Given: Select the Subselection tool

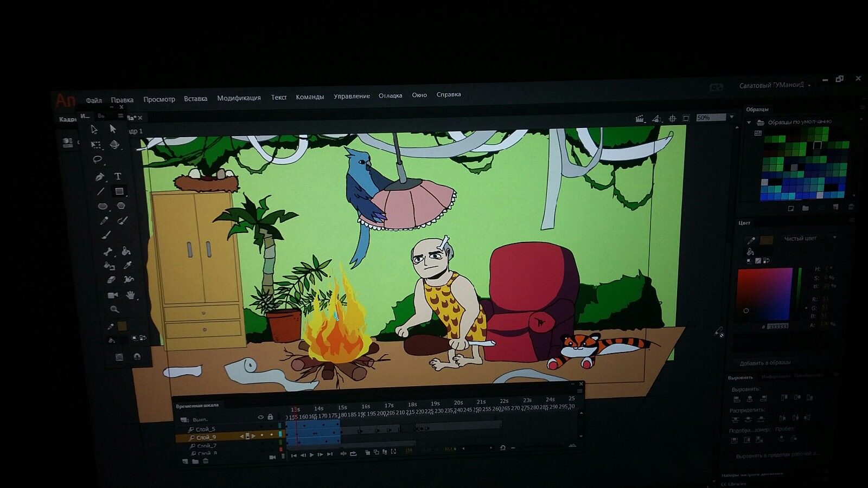Looking at the screenshot, I should click(x=113, y=129).
